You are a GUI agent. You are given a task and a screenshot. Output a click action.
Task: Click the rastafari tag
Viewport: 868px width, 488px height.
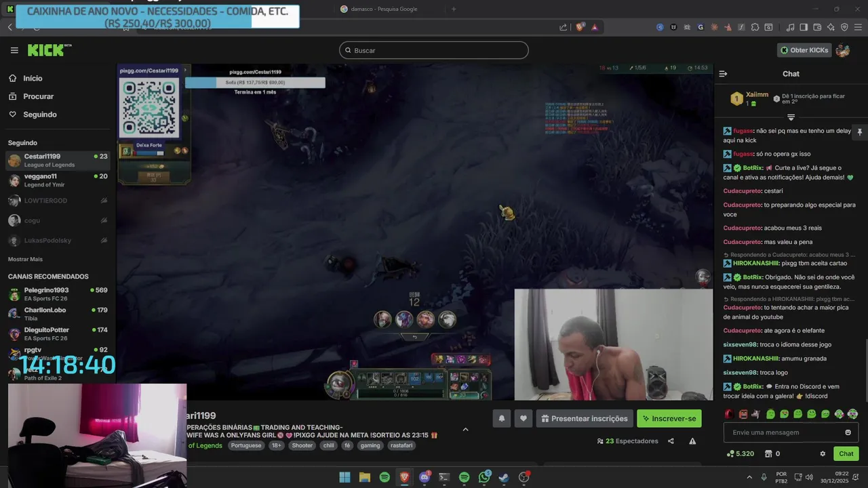coord(401,445)
